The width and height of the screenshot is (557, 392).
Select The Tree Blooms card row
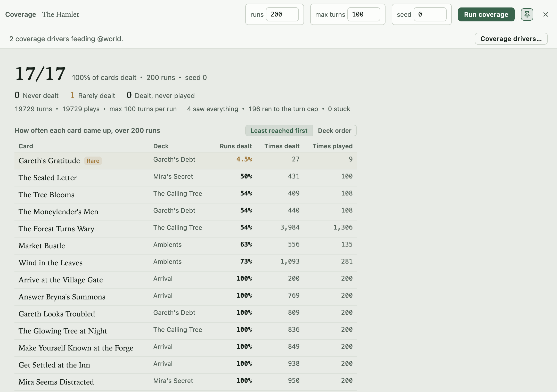[186, 195]
